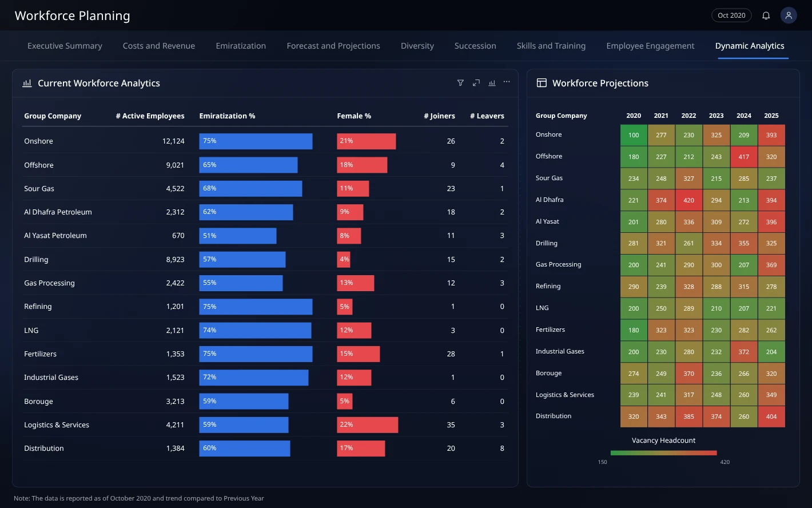Click Borouge in Workforce Projections
Image resolution: width=812 pixels, height=508 pixels.
click(548, 373)
